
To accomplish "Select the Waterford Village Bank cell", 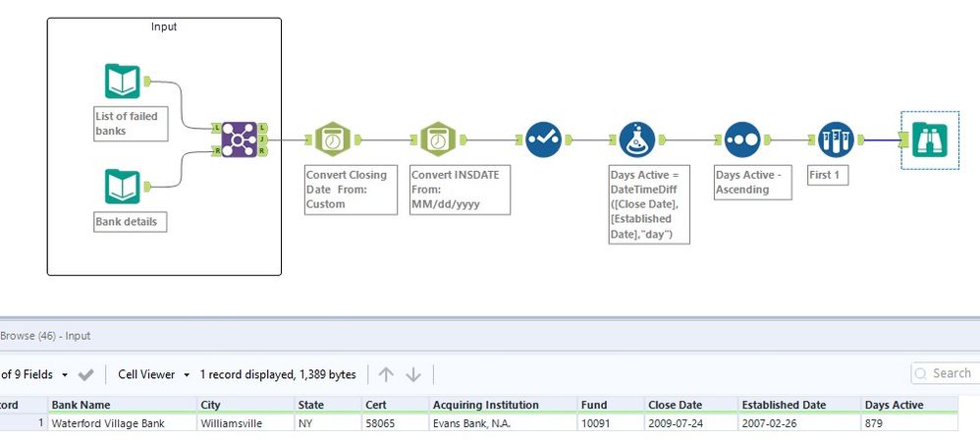I will (123, 423).
